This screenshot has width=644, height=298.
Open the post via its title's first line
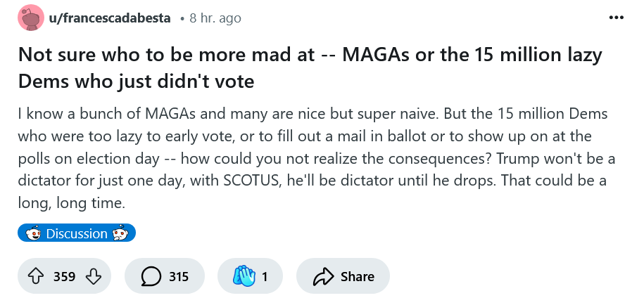point(310,55)
